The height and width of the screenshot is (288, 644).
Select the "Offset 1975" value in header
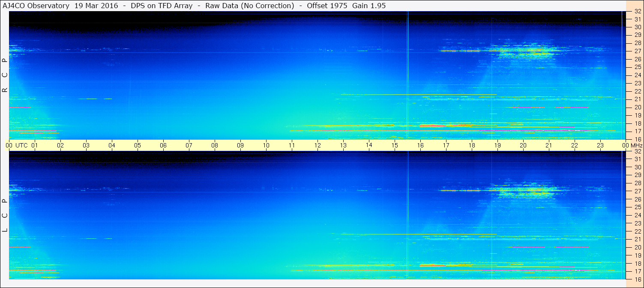pyautogui.click(x=327, y=6)
